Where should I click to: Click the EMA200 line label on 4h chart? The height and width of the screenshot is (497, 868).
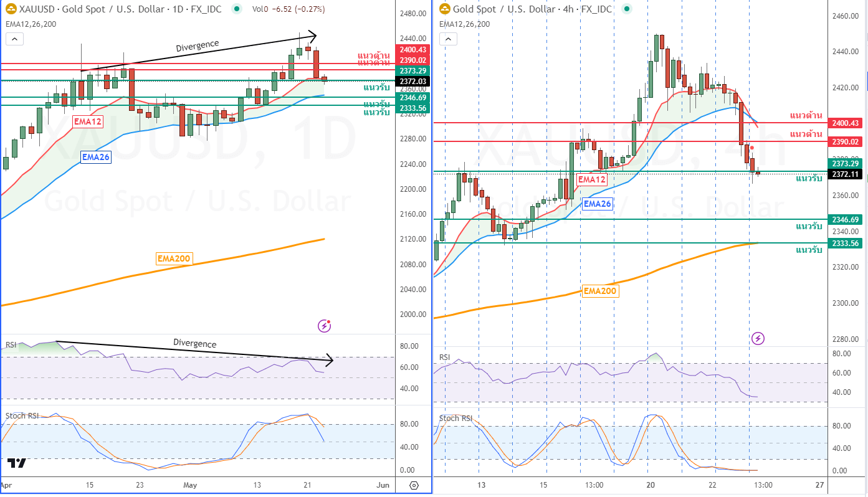click(x=599, y=290)
